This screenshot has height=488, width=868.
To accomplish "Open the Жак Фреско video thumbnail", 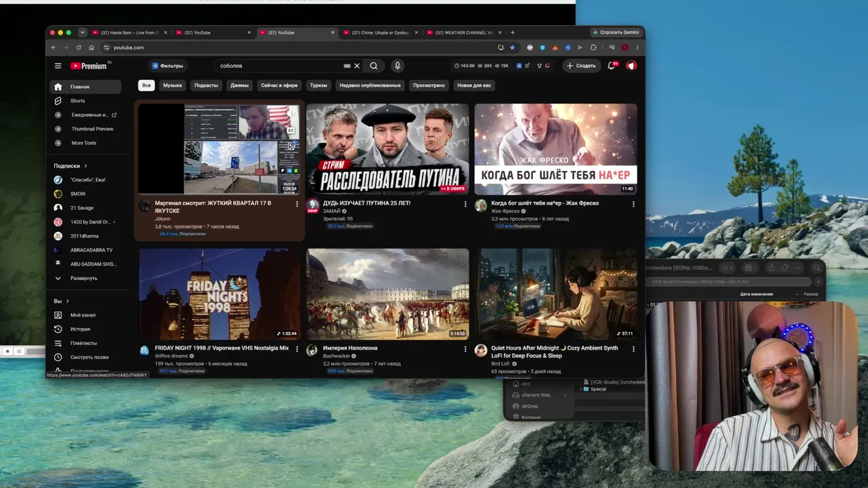I will tap(555, 149).
